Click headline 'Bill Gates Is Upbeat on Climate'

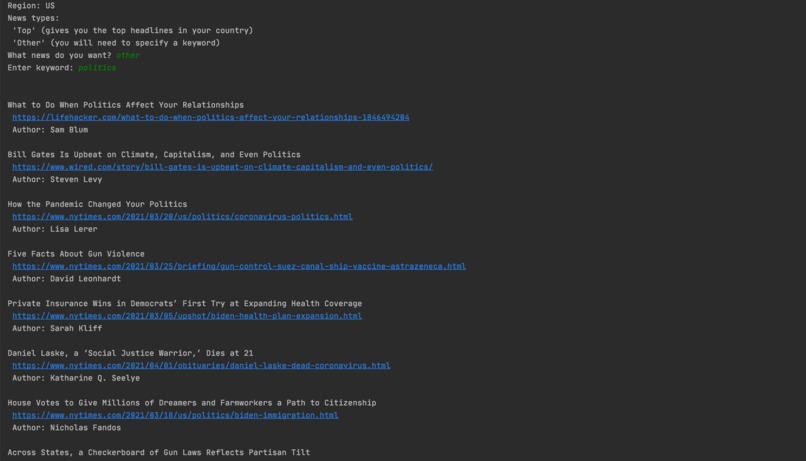coord(154,155)
